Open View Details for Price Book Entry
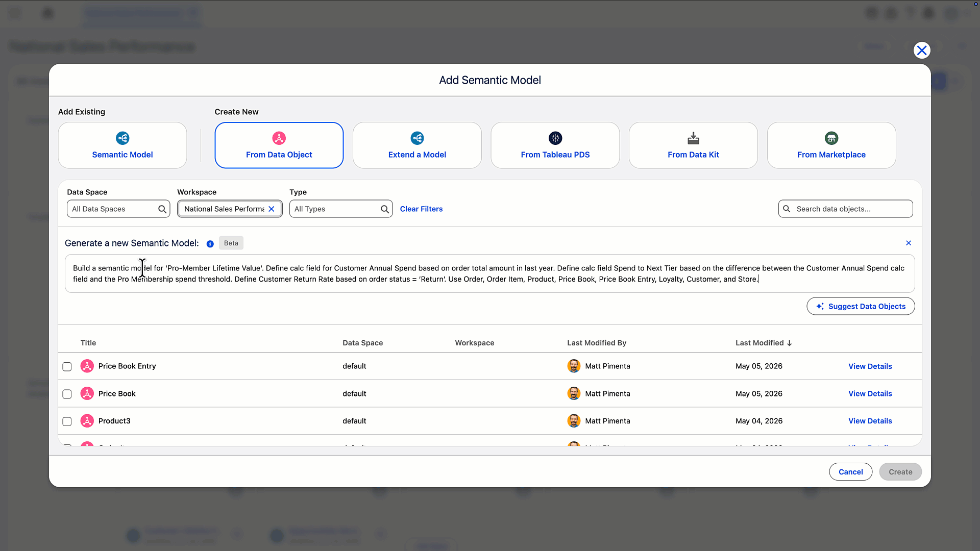Screen dimensions: 980x551 [x=870, y=366]
